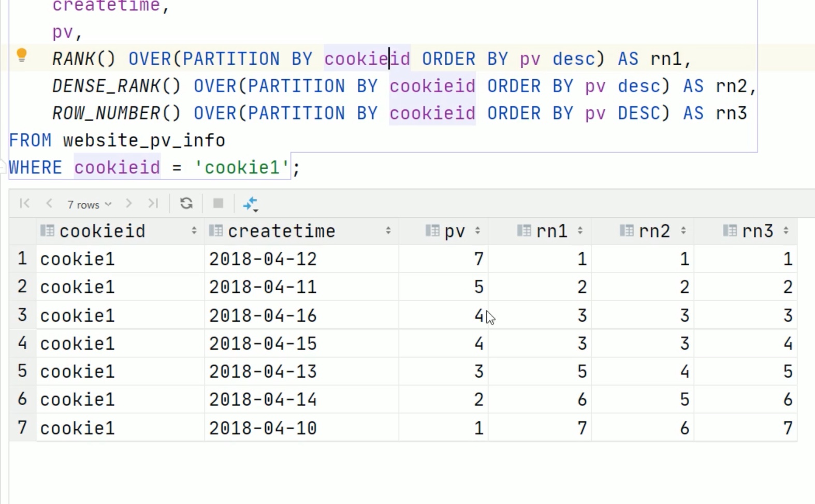Viewport: 815px width, 504px height.
Task: Click the rn2 alias in the SQL editor
Action: (x=731, y=86)
